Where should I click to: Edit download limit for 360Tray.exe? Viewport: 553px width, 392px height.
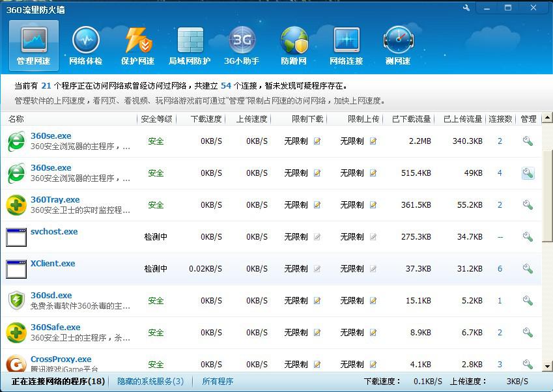pyautogui.click(x=317, y=205)
